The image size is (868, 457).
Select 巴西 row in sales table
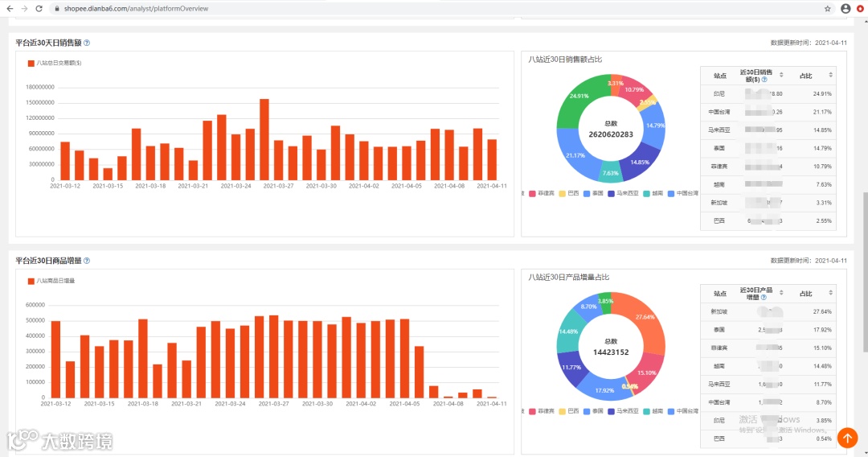pyautogui.click(x=768, y=220)
